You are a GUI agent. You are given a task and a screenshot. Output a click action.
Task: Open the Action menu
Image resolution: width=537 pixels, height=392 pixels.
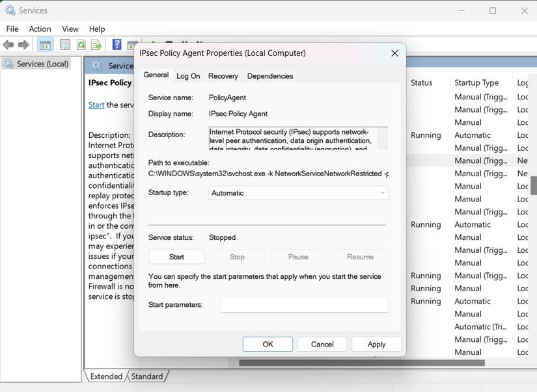[x=40, y=29]
